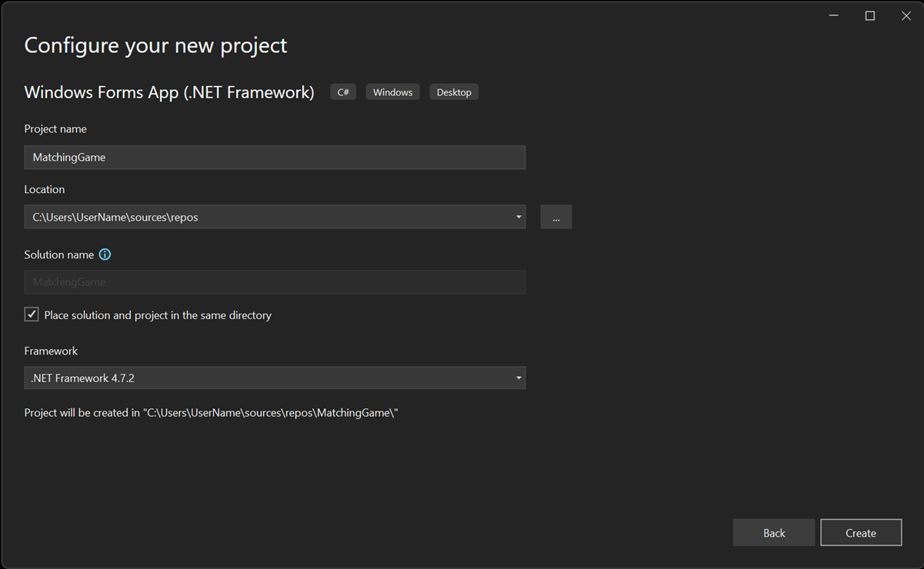The image size is (924, 569).
Task: Open the Location dropdown arrow
Action: [x=519, y=217]
